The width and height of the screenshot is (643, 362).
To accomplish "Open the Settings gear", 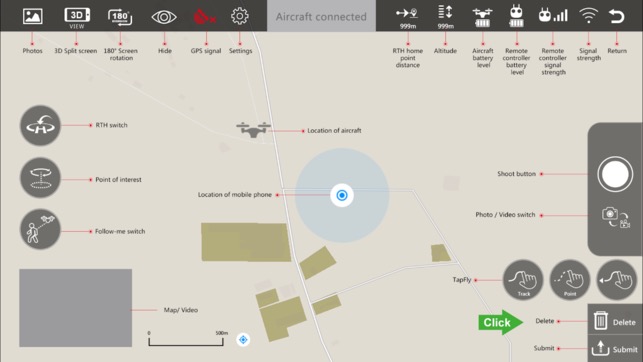I will [240, 16].
